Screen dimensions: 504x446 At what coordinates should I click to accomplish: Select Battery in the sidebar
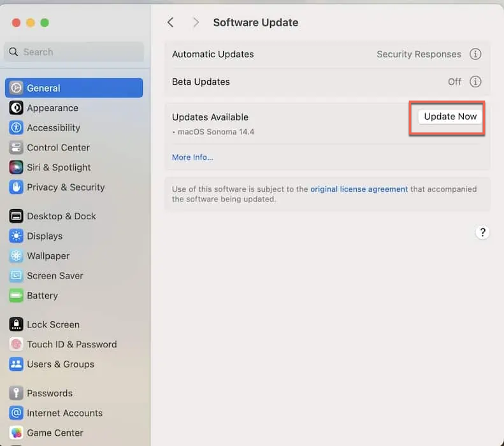(74, 295)
